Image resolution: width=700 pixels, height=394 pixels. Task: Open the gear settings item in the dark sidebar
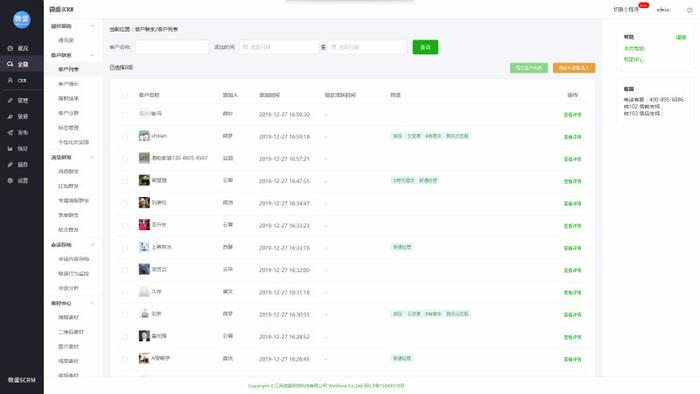18,180
